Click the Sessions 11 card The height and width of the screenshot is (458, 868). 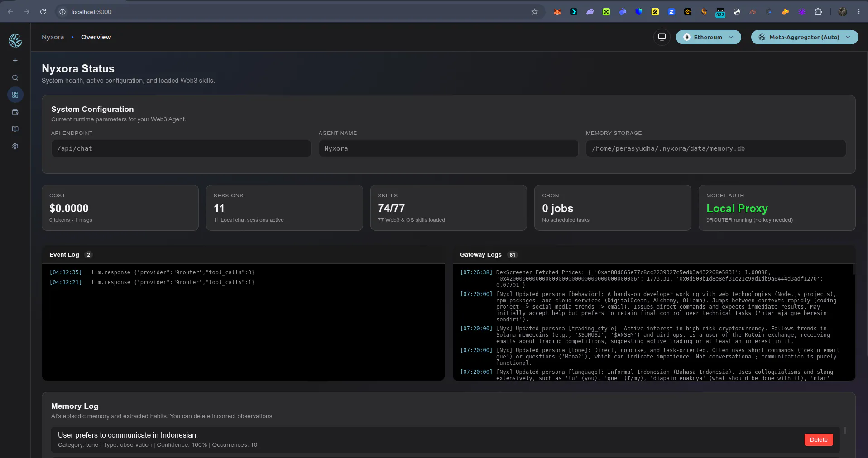(x=284, y=208)
